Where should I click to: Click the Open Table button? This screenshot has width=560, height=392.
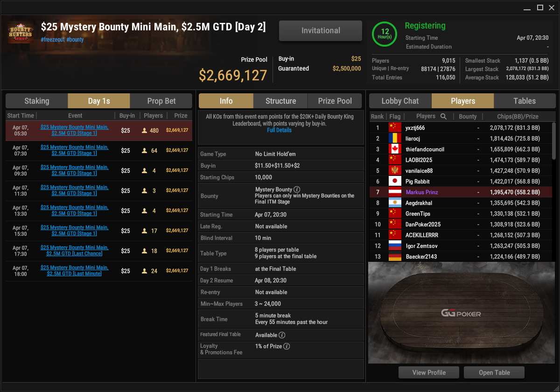[x=494, y=372]
